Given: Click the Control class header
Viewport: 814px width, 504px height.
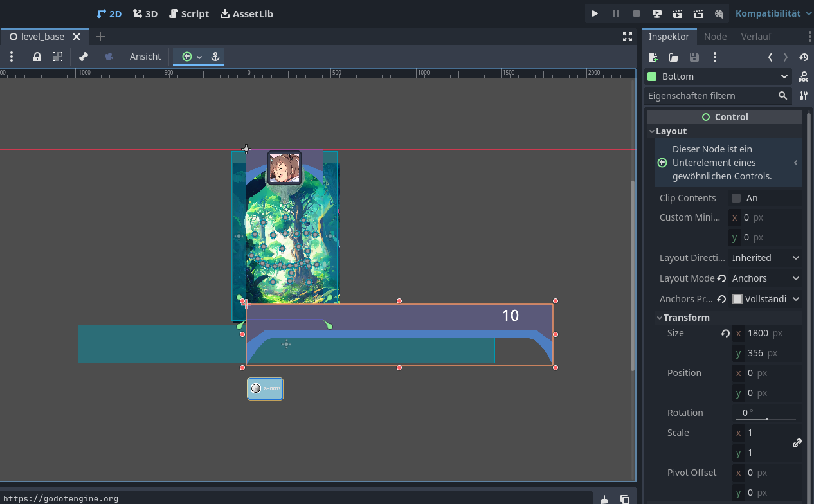Looking at the screenshot, I should coord(725,117).
